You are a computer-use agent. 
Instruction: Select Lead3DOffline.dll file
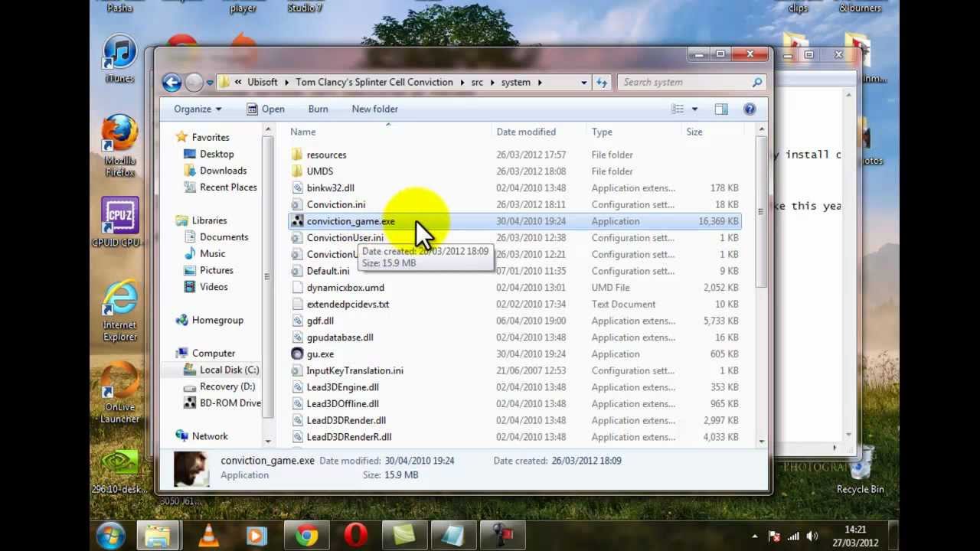point(342,403)
